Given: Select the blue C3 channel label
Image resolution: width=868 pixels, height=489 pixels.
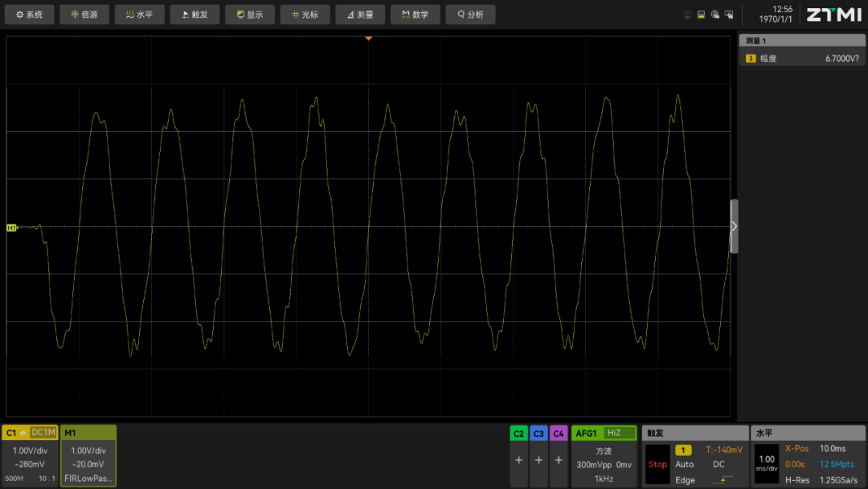Looking at the screenshot, I should coord(538,433).
